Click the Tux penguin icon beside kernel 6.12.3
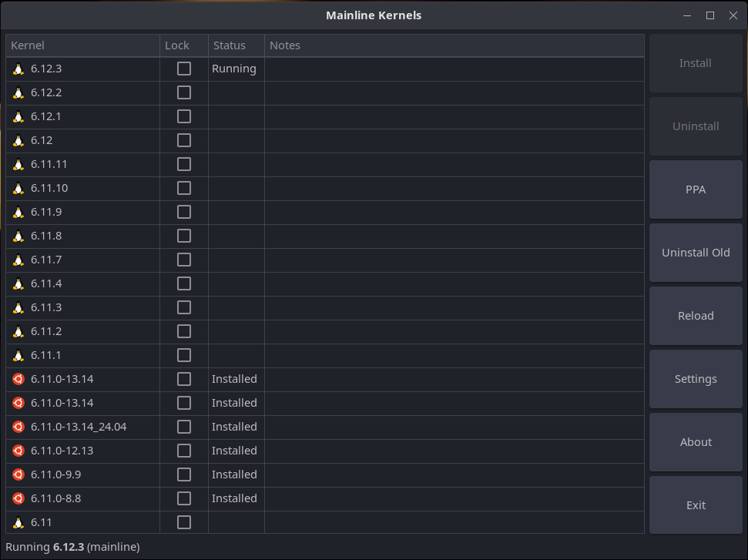The width and height of the screenshot is (748, 560). [x=18, y=69]
